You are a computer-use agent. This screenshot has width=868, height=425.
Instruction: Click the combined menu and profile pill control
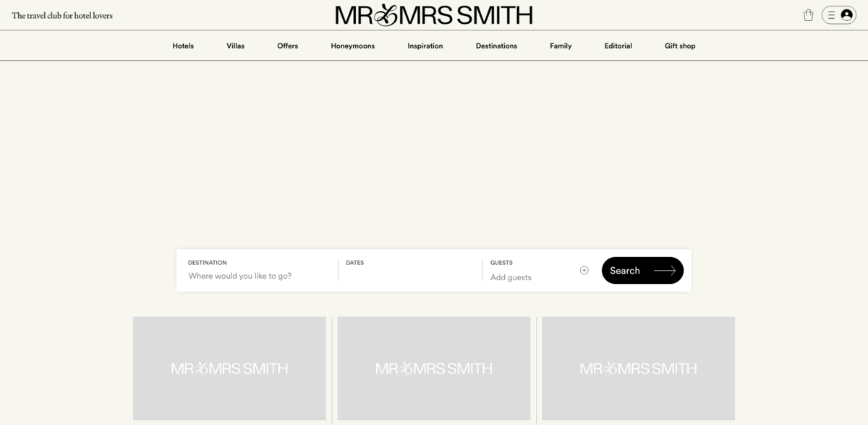tap(838, 14)
